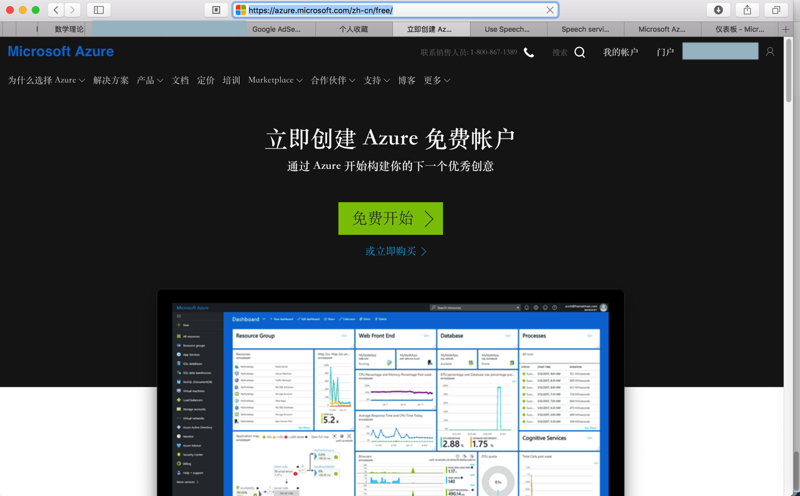Stop loading with the X in address bar
This screenshot has height=496, width=800.
pyautogui.click(x=549, y=10)
